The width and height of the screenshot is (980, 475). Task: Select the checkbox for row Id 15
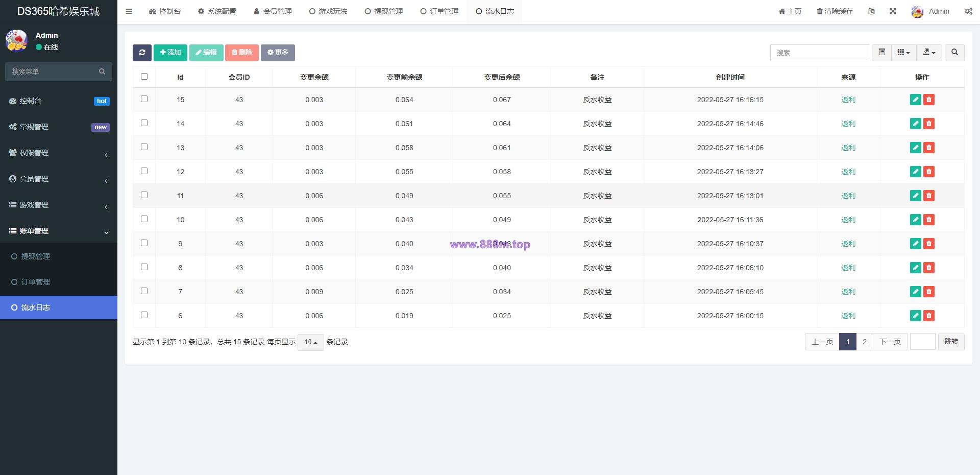(x=144, y=99)
